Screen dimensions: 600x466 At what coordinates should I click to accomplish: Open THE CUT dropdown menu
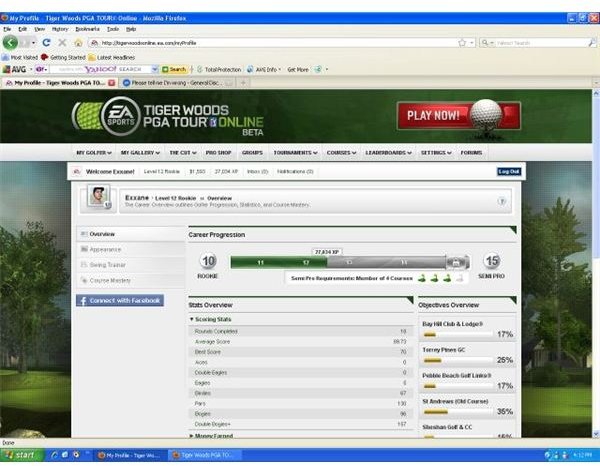click(183, 153)
